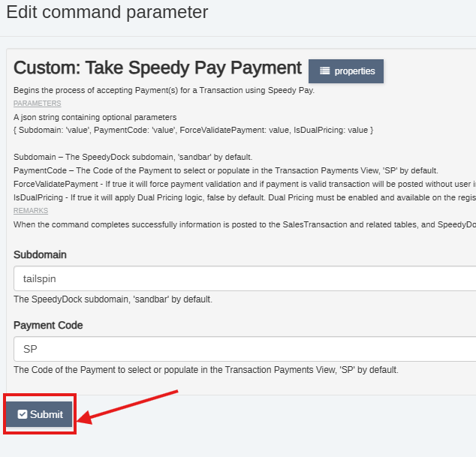The height and width of the screenshot is (457, 476).
Task: Click the line starting 'ForceValidatePayment - If true'
Action: pos(245,184)
